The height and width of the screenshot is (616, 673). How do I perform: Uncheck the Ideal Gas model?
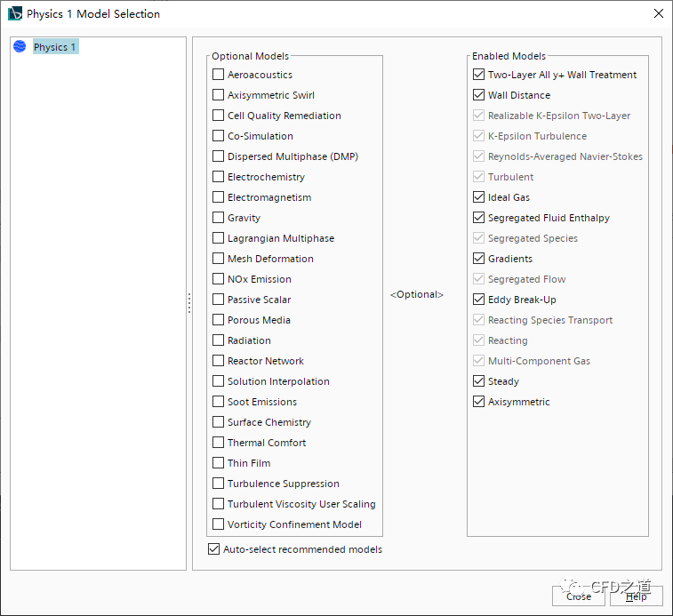pyautogui.click(x=478, y=197)
